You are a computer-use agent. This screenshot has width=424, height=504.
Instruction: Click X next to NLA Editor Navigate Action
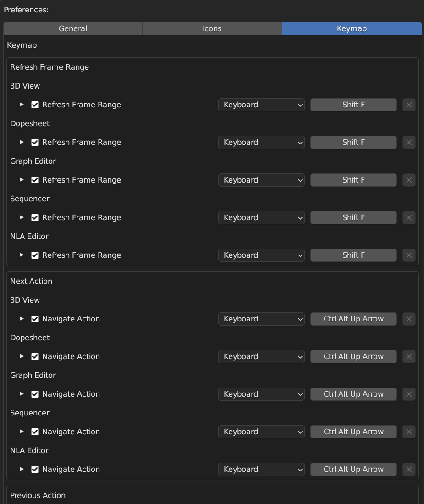point(409,470)
